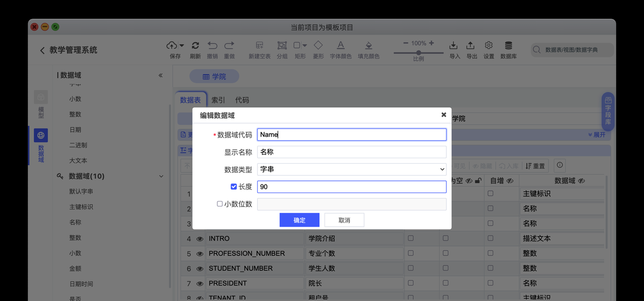This screenshot has width=644, height=301.
Task: Click the 确定 confirm button
Action: click(299, 220)
